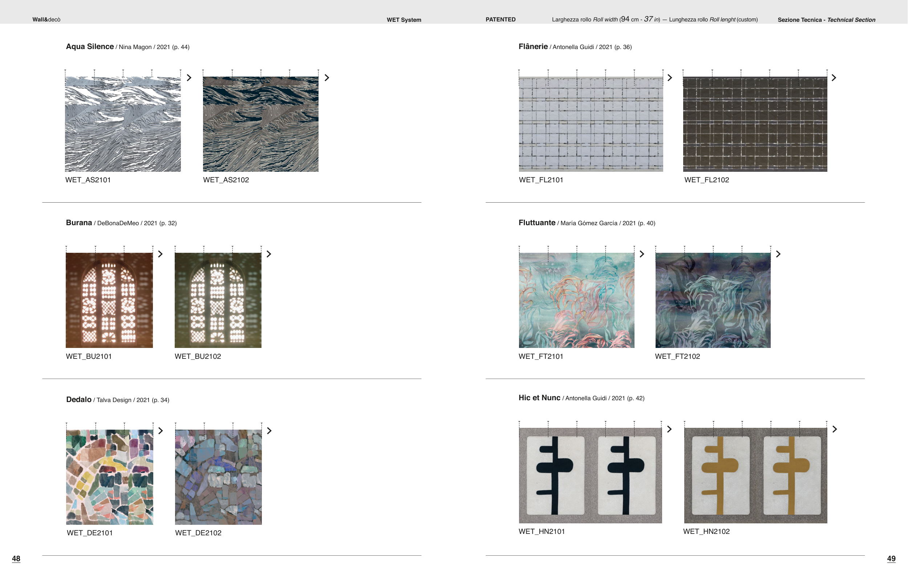Open the WET_FT2101 Fluttuante thumbnail
This screenshot has height=588, width=908.
[x=576, y=300]
